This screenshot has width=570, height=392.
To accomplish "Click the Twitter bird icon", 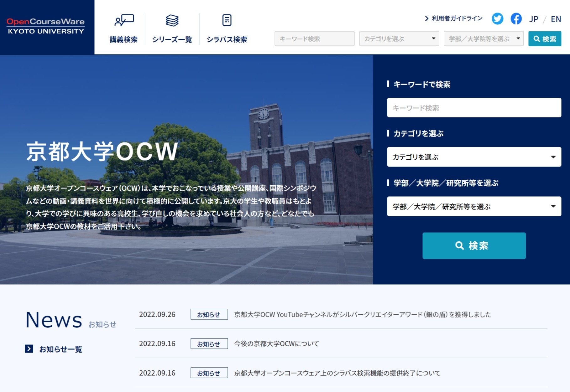I will point(497,19).
